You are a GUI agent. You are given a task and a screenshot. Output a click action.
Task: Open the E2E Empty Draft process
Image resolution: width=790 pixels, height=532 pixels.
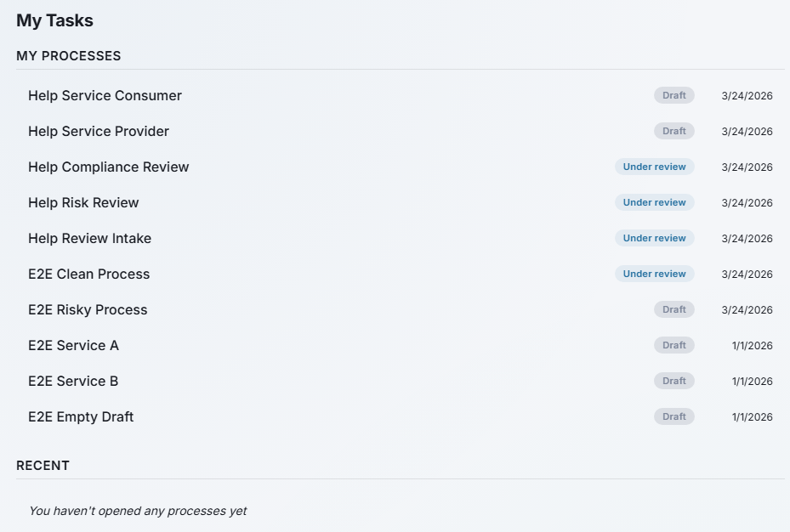(x=81, y=416)
